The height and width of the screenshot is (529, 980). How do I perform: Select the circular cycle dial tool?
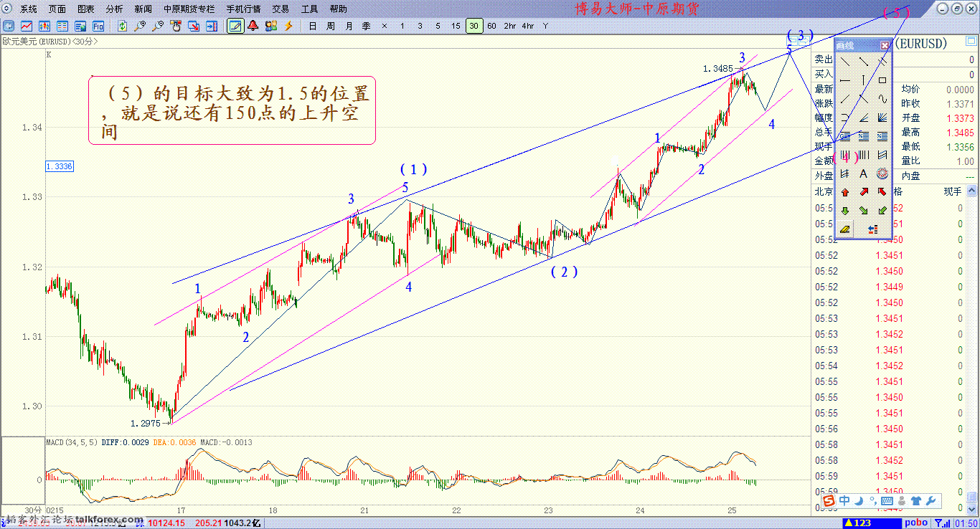(x=882, y=173)
